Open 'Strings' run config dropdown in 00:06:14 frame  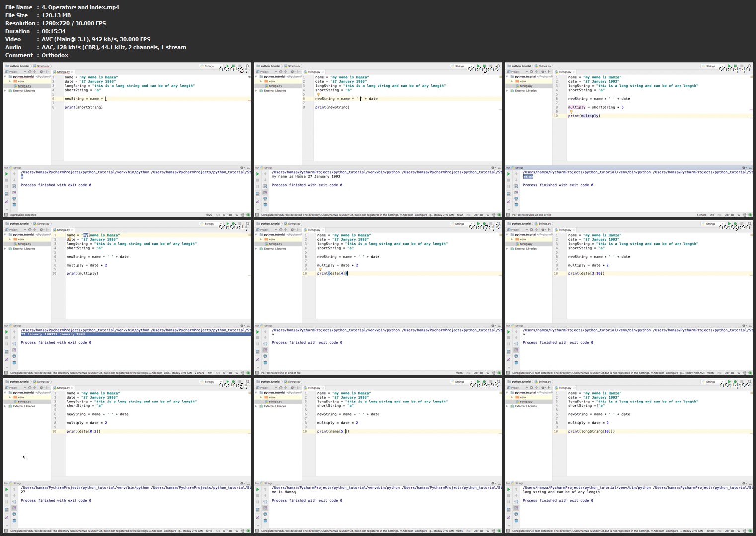211,224
